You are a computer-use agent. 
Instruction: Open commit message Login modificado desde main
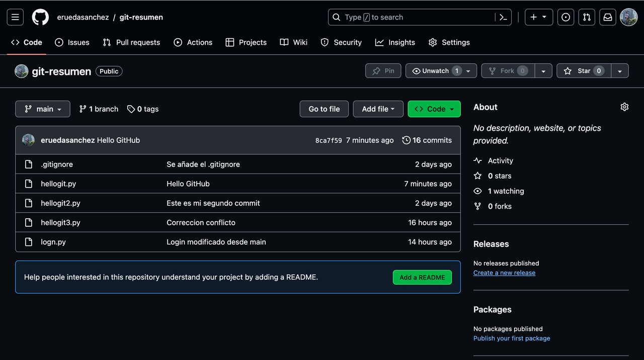point(216,242)
